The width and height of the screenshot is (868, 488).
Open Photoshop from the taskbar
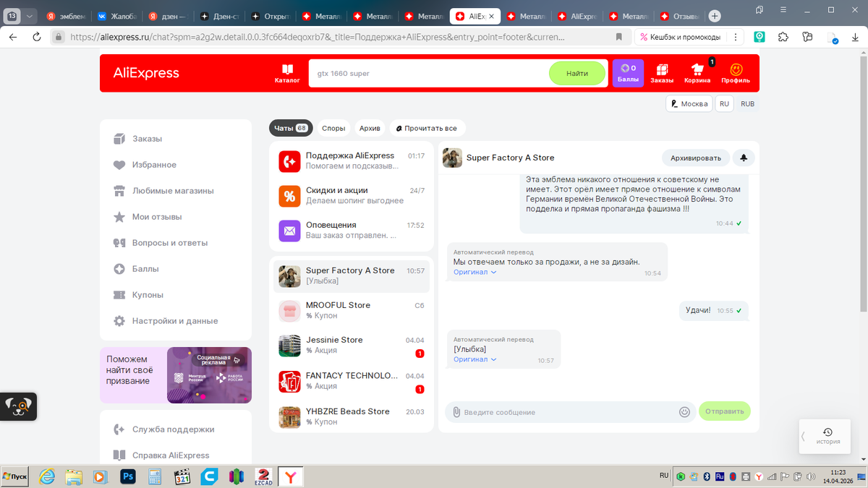[x=127, y=476]
